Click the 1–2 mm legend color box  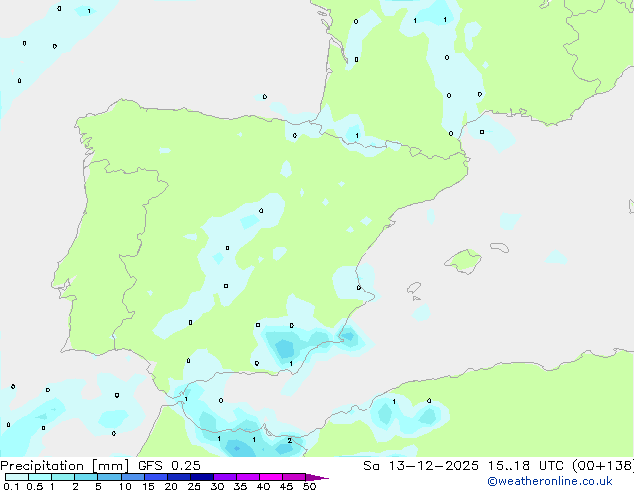(x=63, y=477)
